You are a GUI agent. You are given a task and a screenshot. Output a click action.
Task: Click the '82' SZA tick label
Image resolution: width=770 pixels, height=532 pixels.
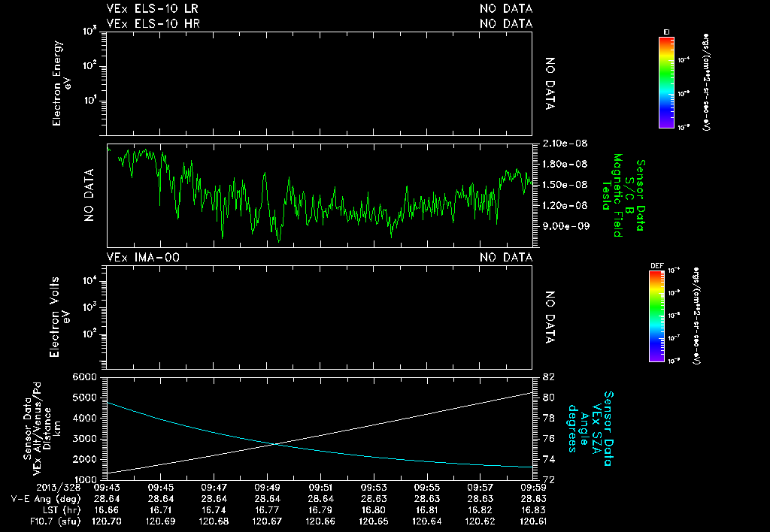pyautogui.click(x=548, y=377)
